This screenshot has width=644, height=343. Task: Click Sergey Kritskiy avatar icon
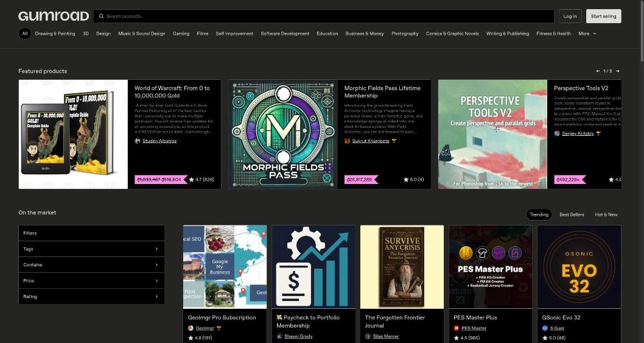pyautogui.click(x=557, y=133)
